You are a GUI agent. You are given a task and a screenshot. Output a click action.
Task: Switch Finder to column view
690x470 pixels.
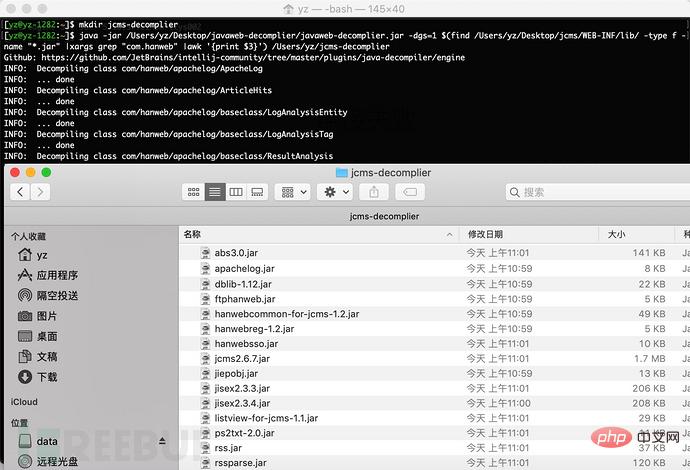click(x=236, y=192)
